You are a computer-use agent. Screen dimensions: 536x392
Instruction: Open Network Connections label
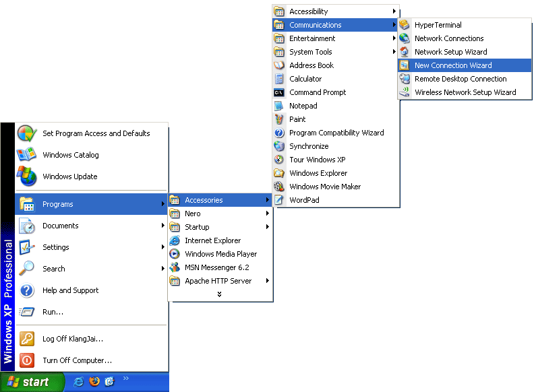point(449,38)
